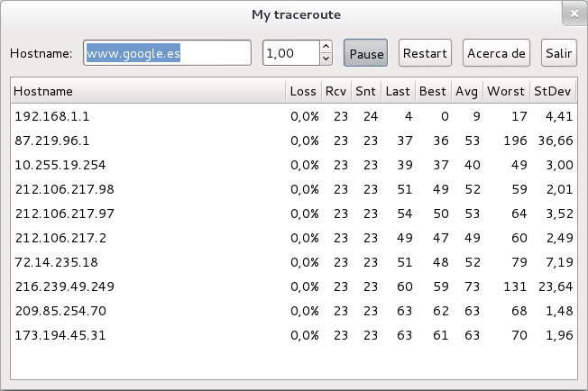Click the Restart button
Viewport: 588px width, 391px height.
425,53
